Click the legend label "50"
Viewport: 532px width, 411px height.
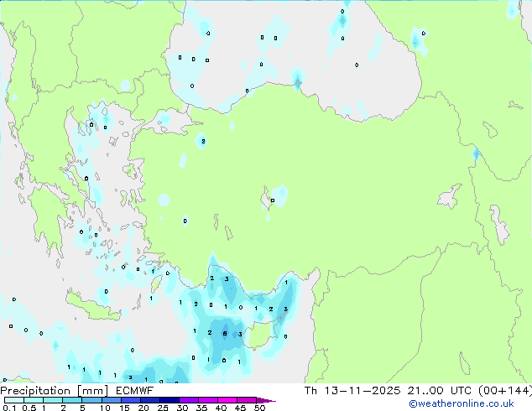[x=259, y=408]
